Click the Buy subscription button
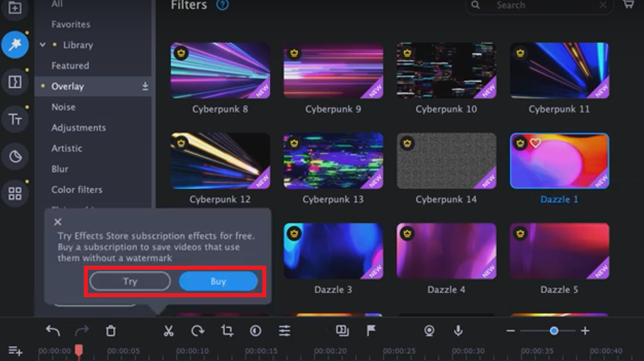Image resolution: width=644 pixels, height=361 pixels. (218, 281)
